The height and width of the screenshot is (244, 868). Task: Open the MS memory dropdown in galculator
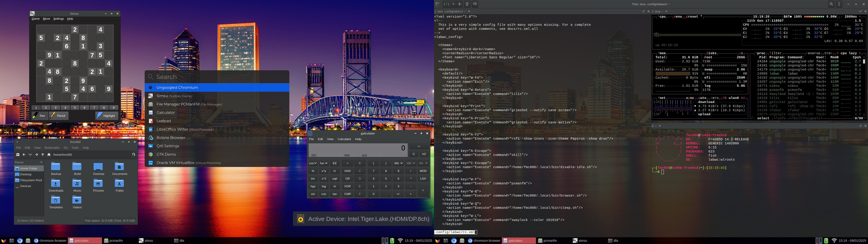coord(398,163)
